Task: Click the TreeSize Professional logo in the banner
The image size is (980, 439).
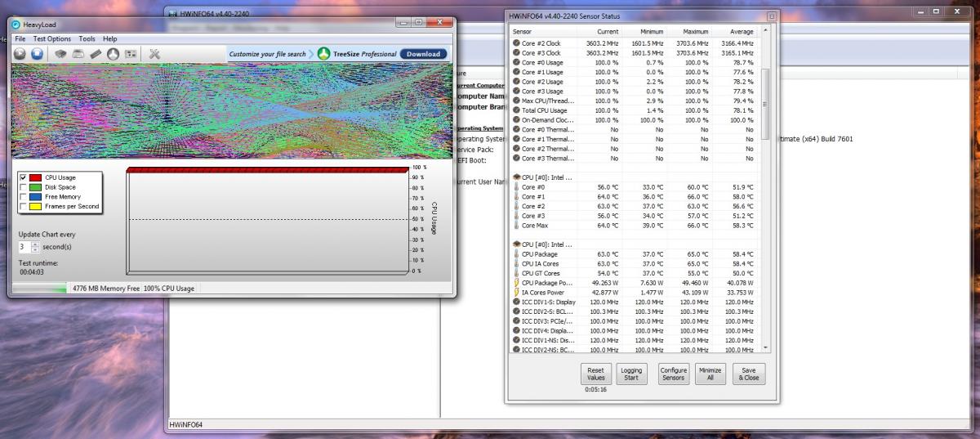Action: [x=324, y=54]
